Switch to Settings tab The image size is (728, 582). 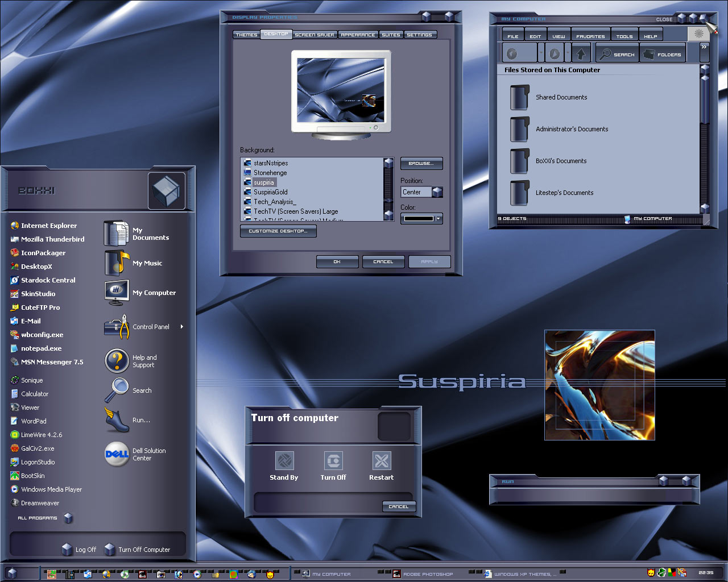(420, 35)
